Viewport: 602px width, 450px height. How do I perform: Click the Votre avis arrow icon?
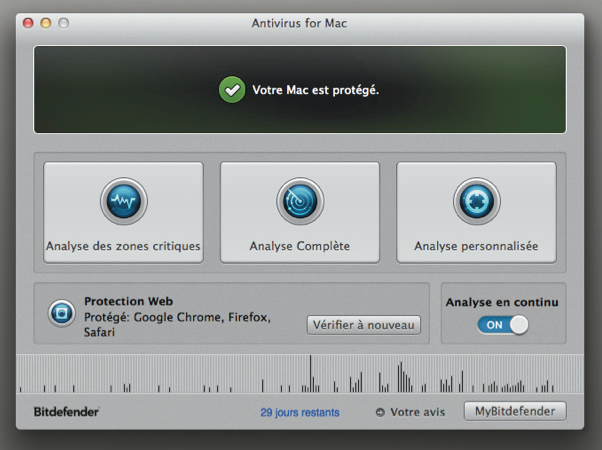click(380, 412)
